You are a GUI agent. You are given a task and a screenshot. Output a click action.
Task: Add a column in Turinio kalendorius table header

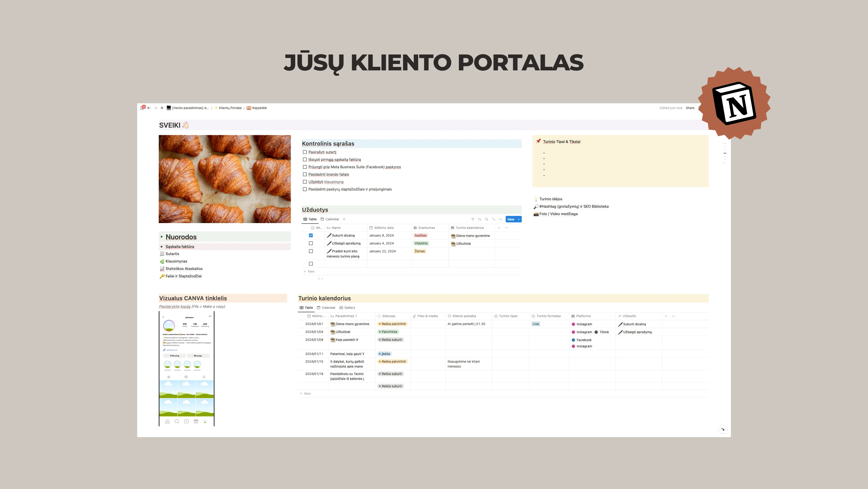point(666,316)
